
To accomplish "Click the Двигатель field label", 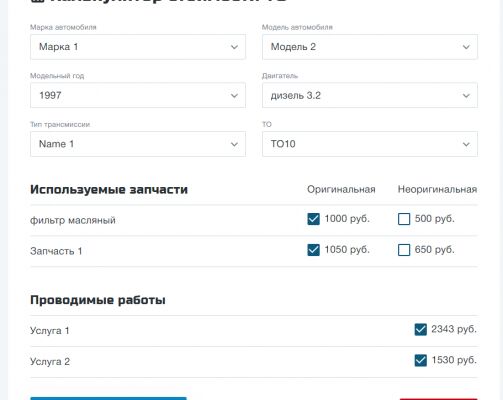I will (x=280, y=76).
